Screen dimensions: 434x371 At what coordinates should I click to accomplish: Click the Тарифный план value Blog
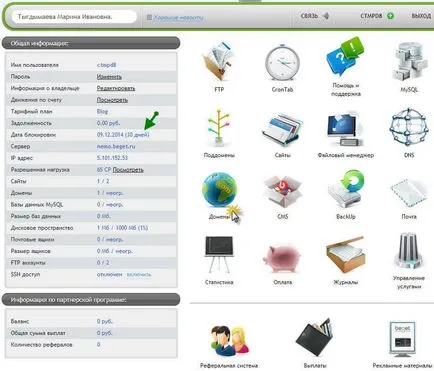tap(102, 111)
